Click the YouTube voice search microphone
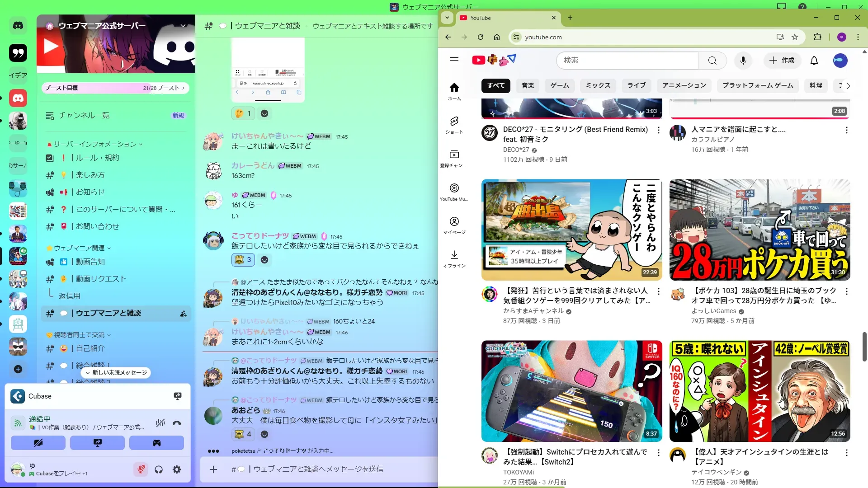Screen dimensions: 868x488 (743, 61)
